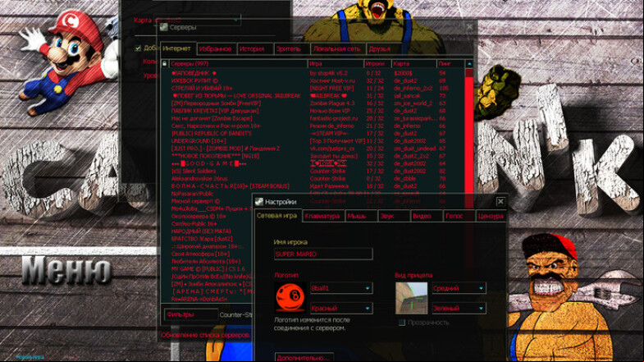The height and width of the screenshot is (362, 644).
Task: Click the Серверы window title icon
Action: pyautogui.click(x=164, y=27)
